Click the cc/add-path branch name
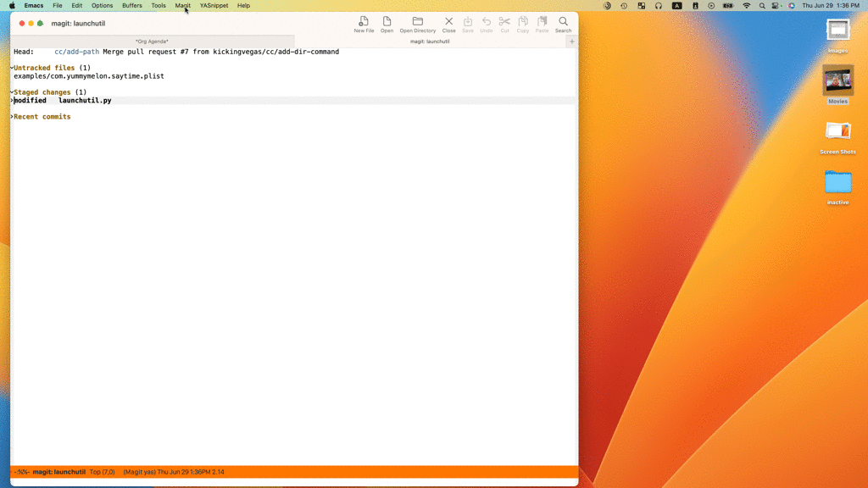This screenshot has width=868, height=488. tap(77, 52)
